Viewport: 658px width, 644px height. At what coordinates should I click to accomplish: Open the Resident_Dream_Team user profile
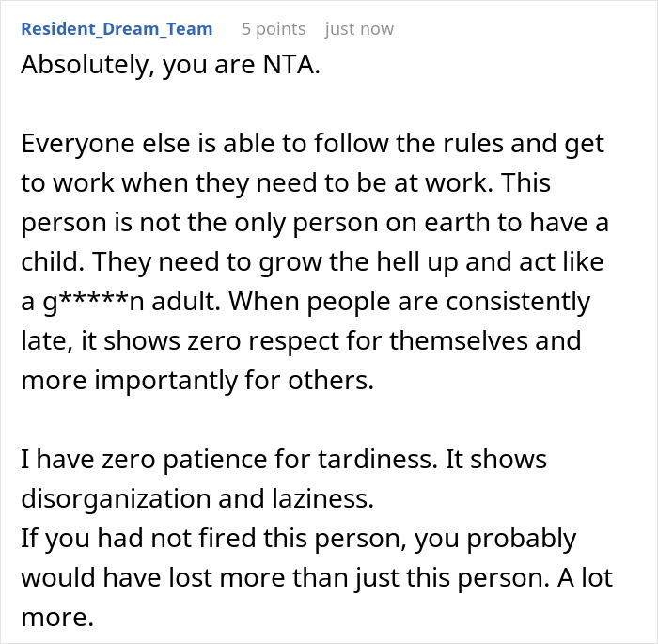click(x=117, y=29)
